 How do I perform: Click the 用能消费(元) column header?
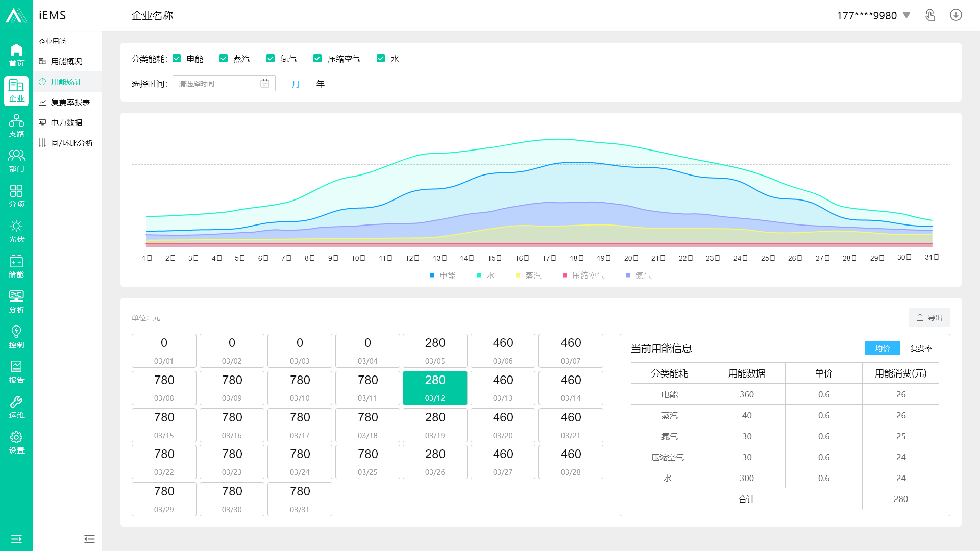[900, 373]
